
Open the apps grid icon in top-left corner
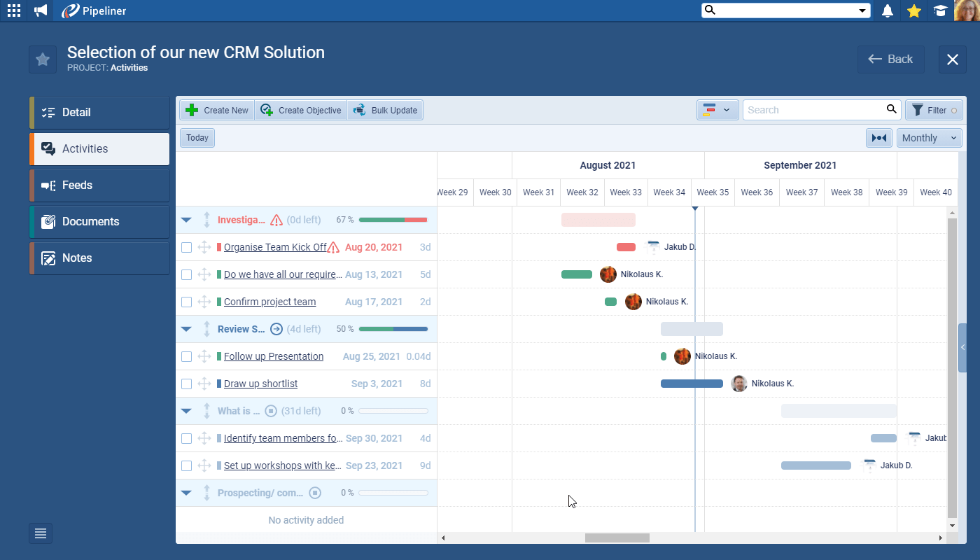(13, 10)
